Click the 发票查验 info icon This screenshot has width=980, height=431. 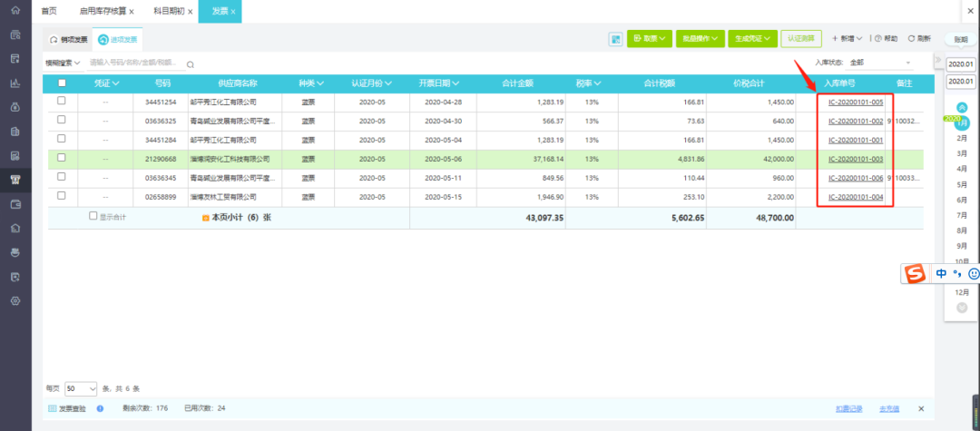coord(100,408)
